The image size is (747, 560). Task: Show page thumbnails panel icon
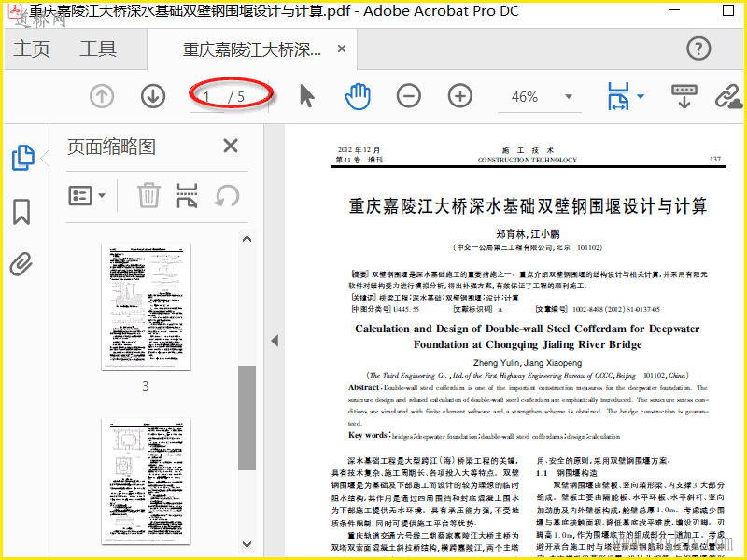pyautogui.click(x=23, y=158)
